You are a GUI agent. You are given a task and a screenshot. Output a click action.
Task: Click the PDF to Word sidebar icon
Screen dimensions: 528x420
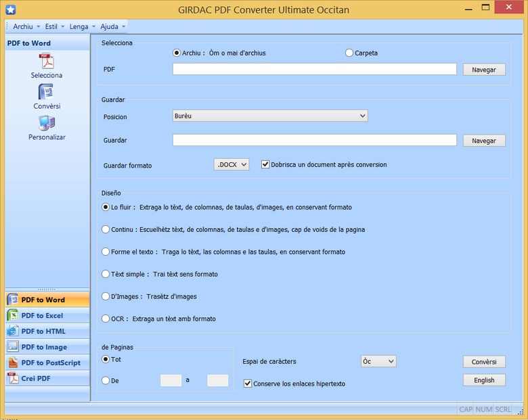[13, 300]
